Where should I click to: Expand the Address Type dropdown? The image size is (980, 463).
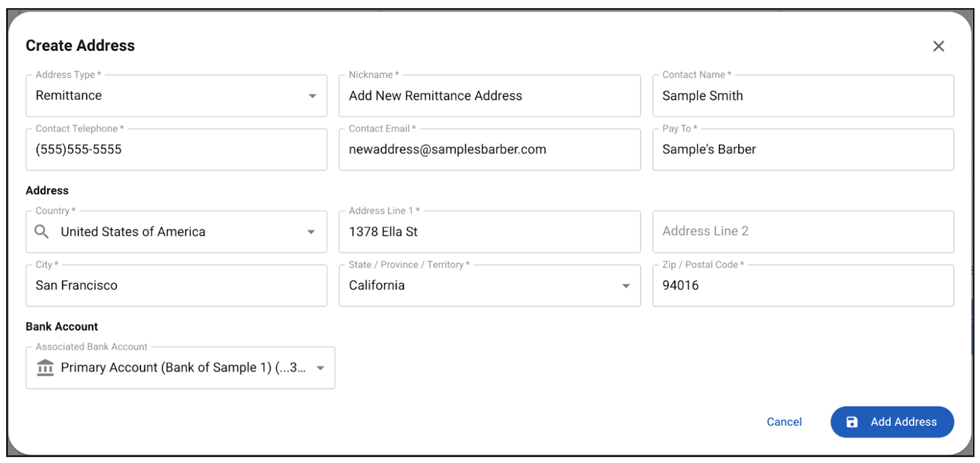point(311,96)
